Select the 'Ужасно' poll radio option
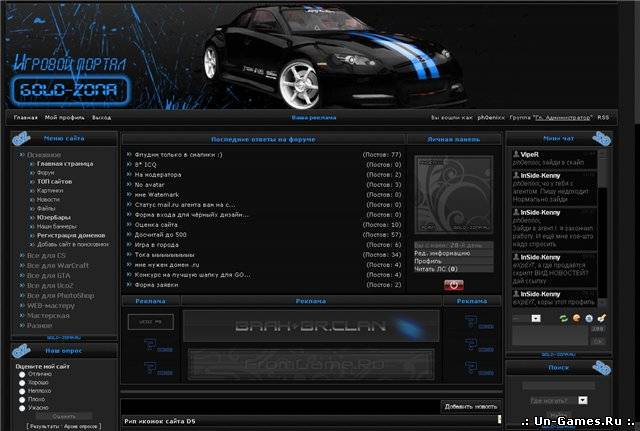 [x=23, y=407]
